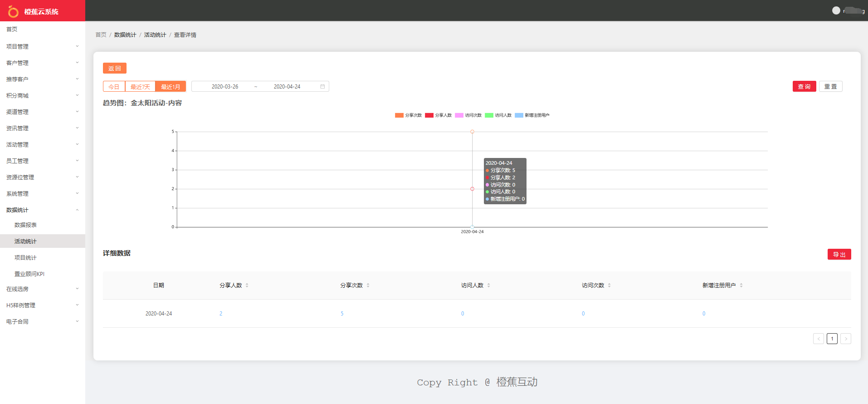Click the 分享次数 value 5 in table

[342, 314]
